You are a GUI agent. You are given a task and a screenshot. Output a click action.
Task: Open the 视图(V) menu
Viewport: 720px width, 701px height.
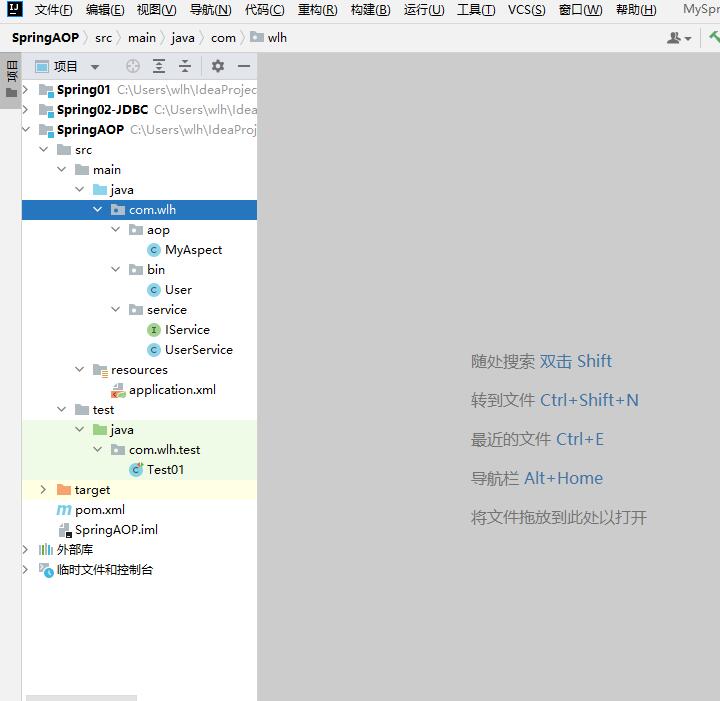[157, 10]
